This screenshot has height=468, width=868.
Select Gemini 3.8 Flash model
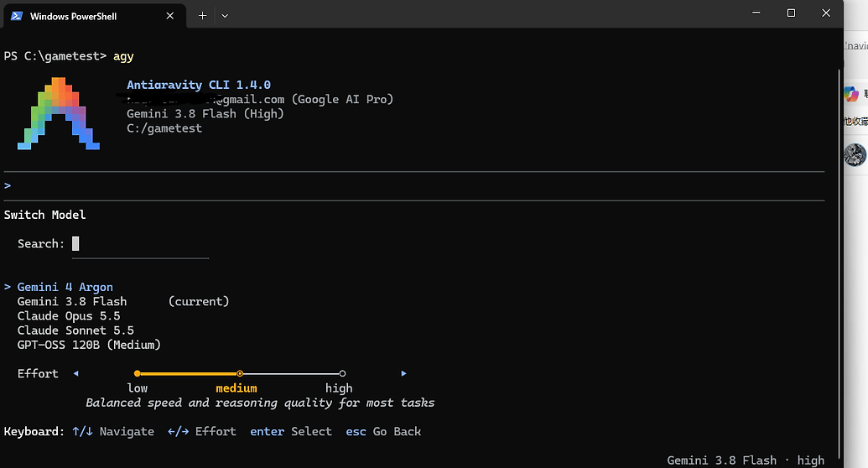72,301
